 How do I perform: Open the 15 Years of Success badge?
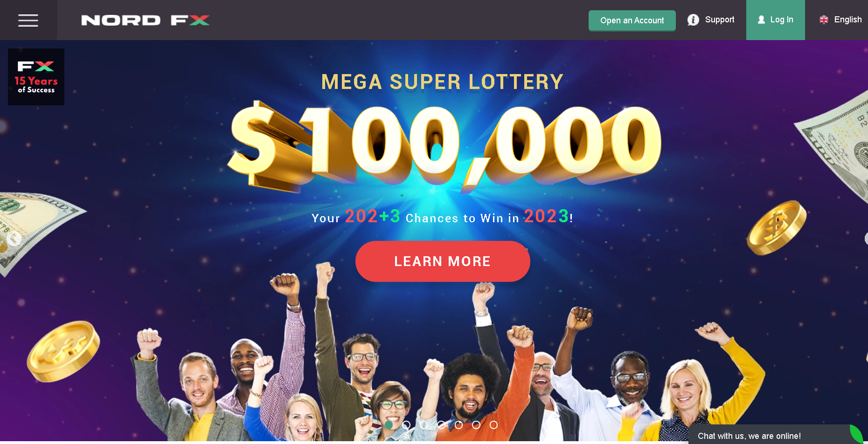(x=36, y=77)
